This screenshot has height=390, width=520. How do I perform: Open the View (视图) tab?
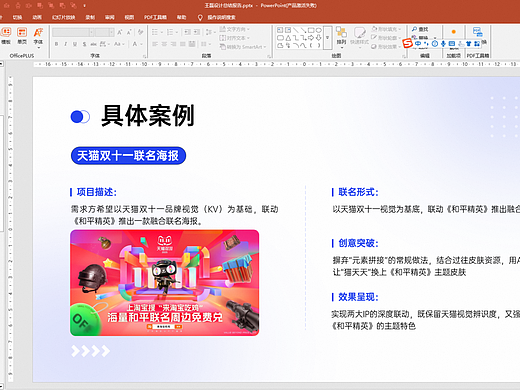pos(129,17)
